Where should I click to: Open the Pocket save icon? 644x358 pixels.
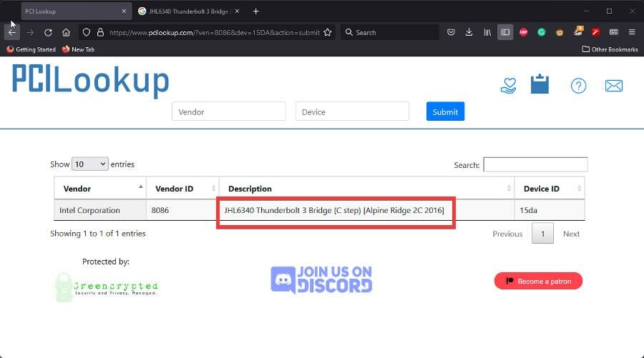pyautogui.click(x=451, y=32)
